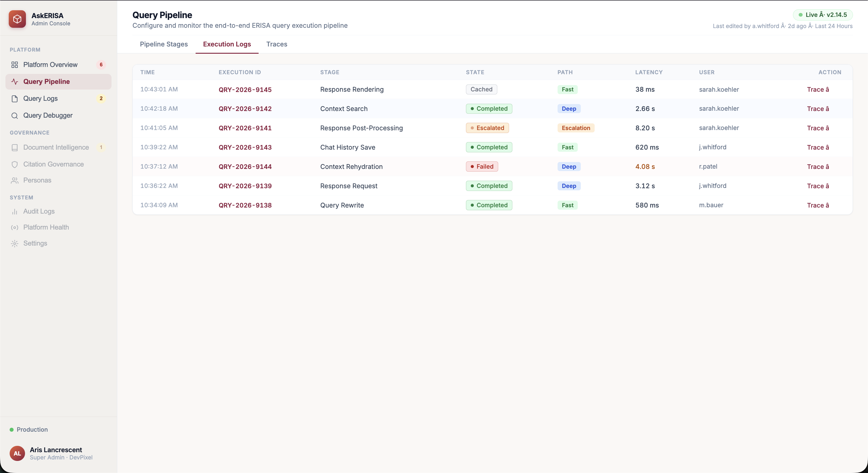Click the Document Intelligence book icon
Viewport: 868px width, 473px height.
coord(14,148)
